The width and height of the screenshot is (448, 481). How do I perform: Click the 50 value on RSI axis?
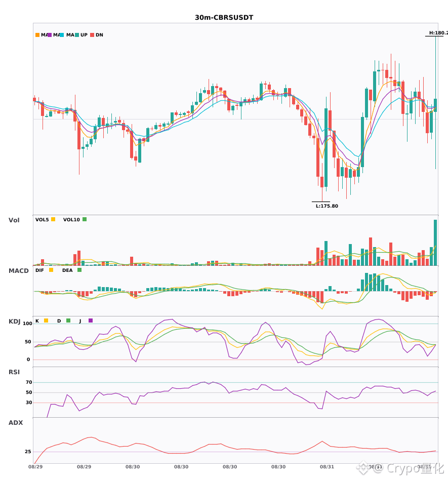[x=29, y=392]
